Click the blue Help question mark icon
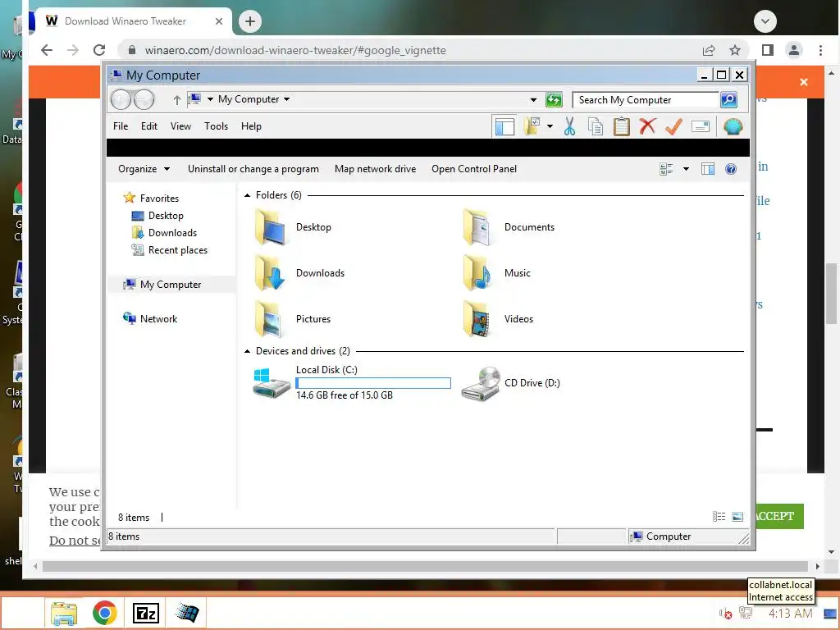This screenshot has width=840, height=630. click(731, 169)
